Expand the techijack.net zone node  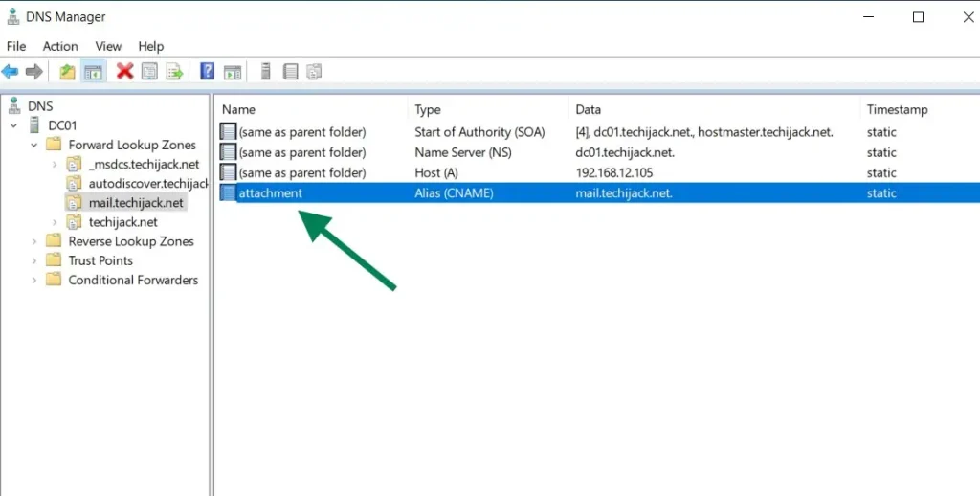click(x=55, y=222)
